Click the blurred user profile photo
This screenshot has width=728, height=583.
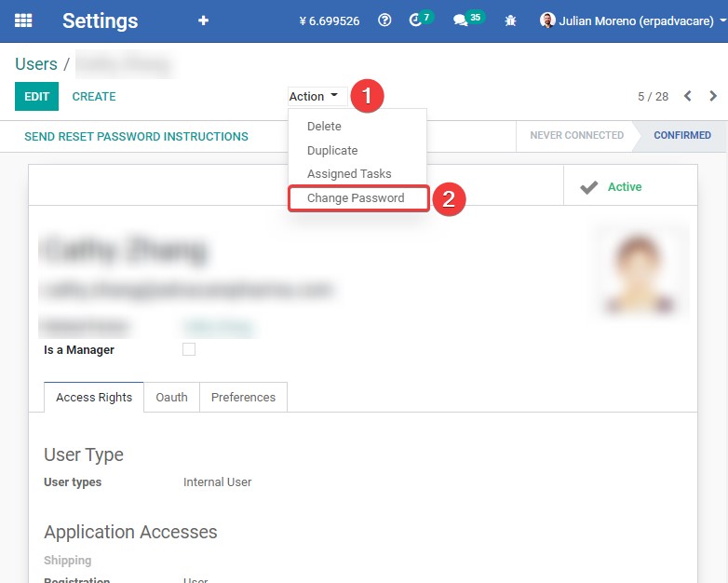point(640,271)
